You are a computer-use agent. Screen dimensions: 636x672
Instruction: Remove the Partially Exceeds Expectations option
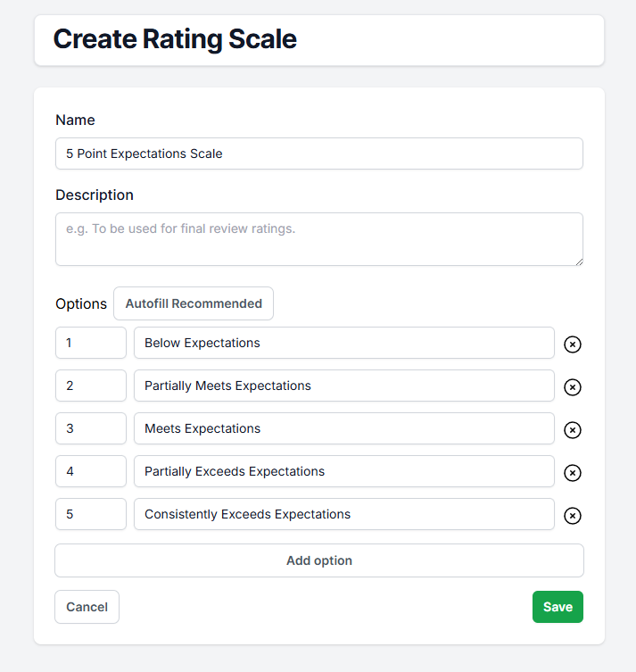coord(573,473)
